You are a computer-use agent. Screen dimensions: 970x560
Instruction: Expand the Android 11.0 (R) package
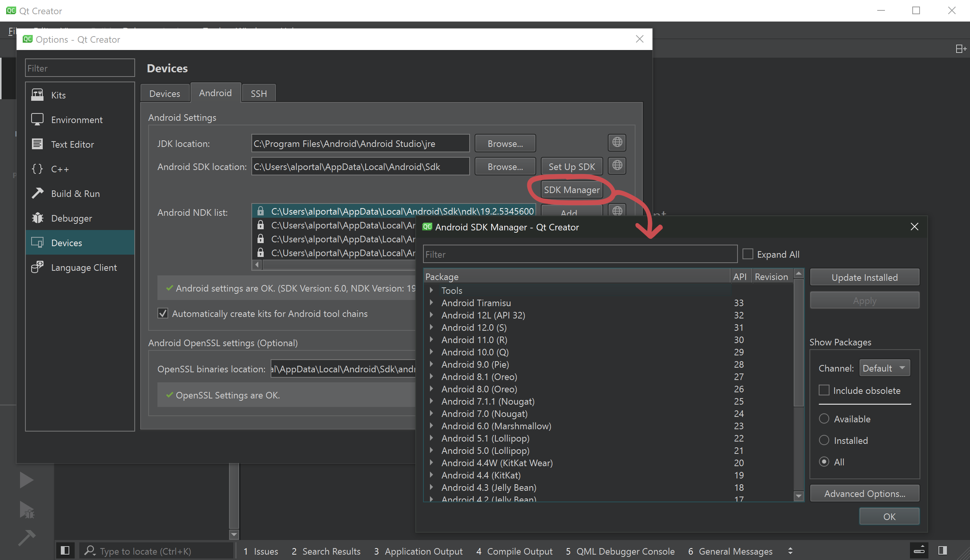(x=431, y=340)
